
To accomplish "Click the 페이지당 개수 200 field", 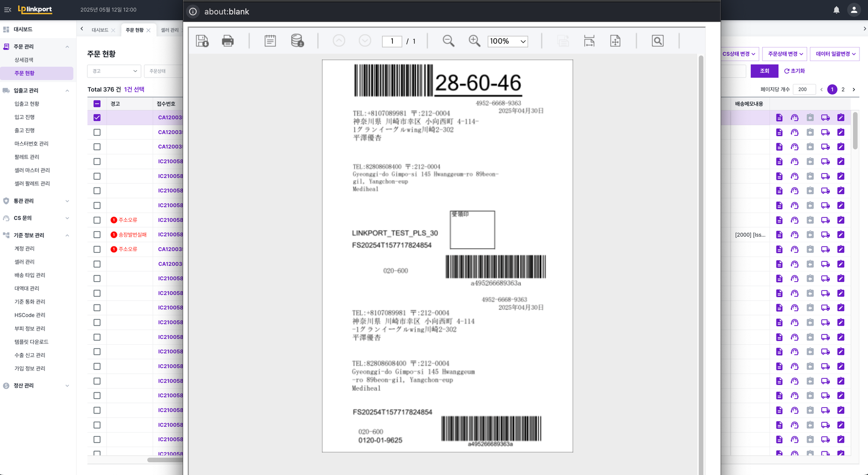I will pos(804,89).
